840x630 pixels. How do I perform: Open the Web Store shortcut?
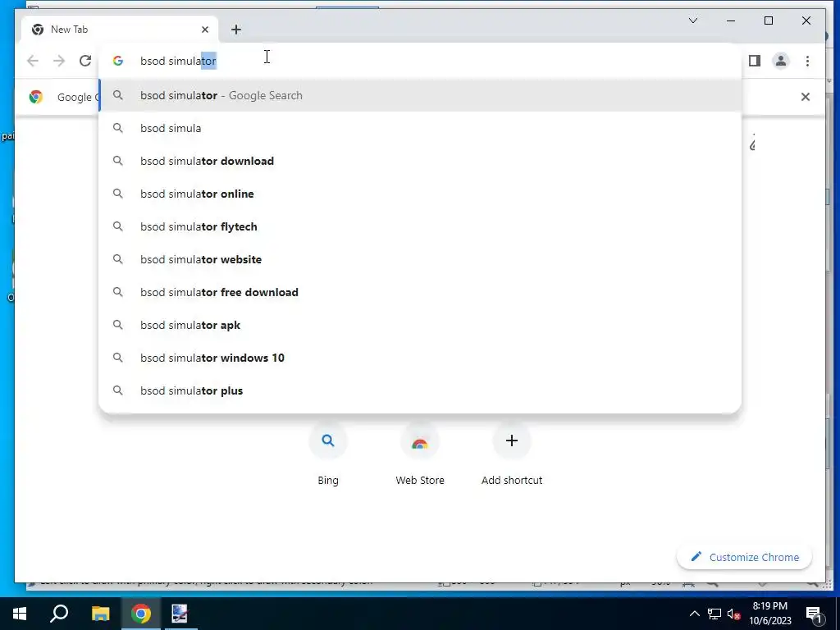(x=420, y=454)
